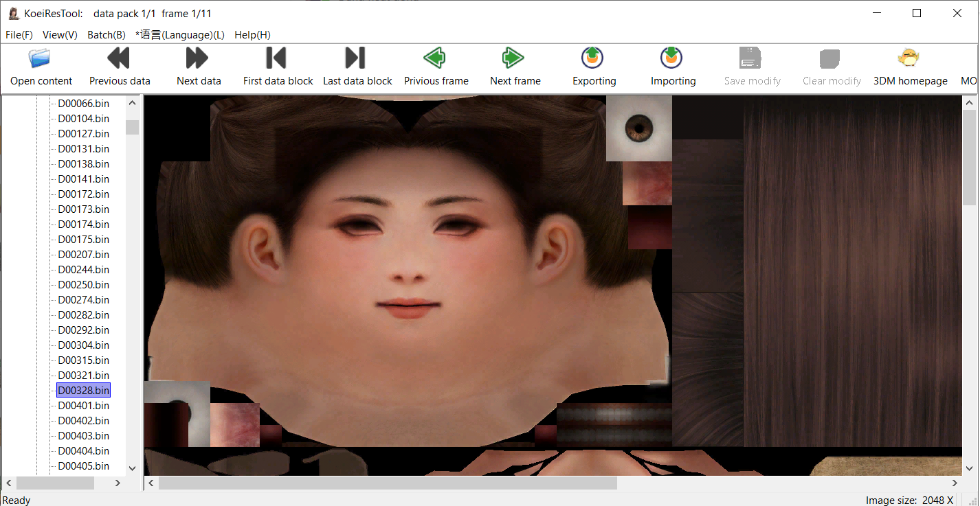
Task: Select D00066.bin in the file tree
Action: (83, 104)
